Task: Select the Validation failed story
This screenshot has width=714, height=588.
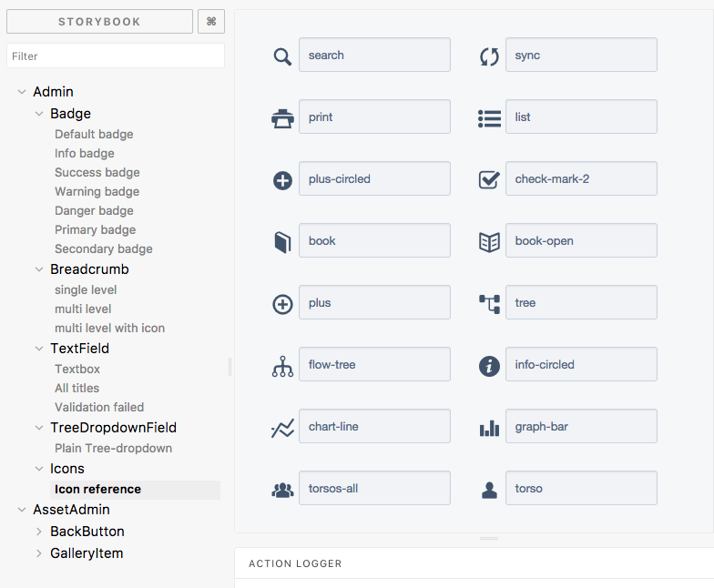Action: pyautogui.click(x=99, y=408)
